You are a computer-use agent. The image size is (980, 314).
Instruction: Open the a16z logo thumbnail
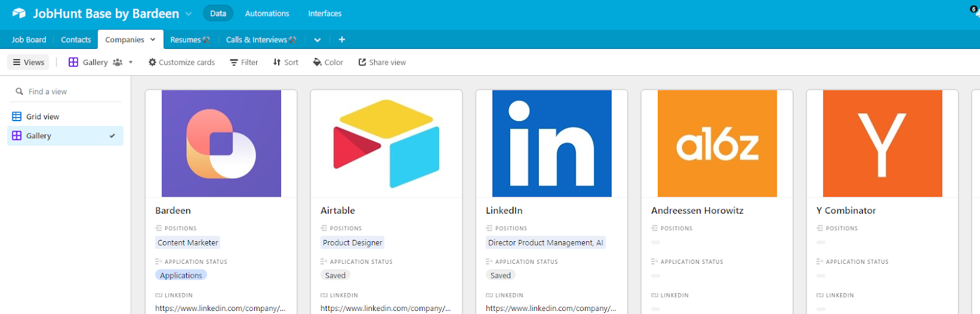pos(717,144)
